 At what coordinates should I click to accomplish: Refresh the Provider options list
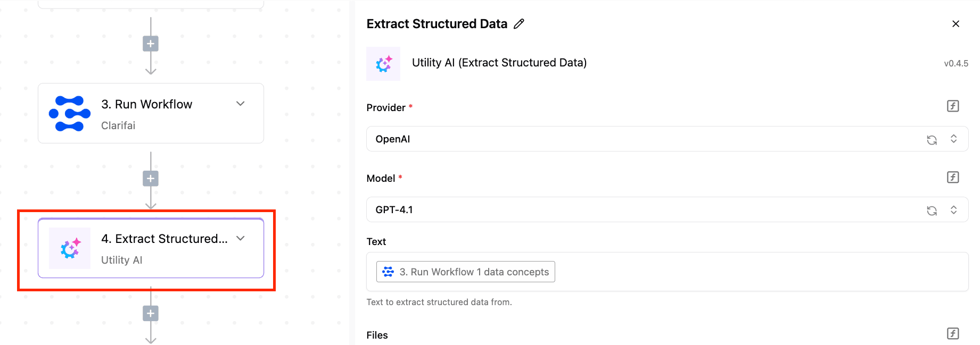pos(932,140)
